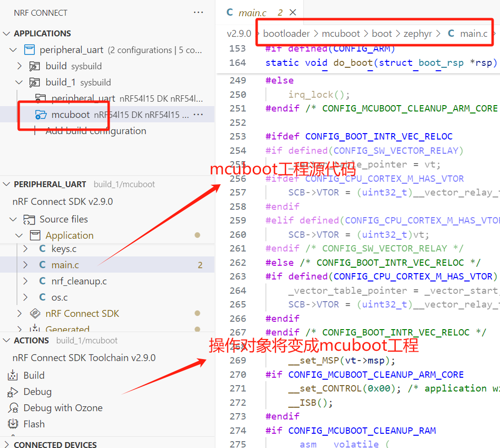Image resolution: width=500 pixels, height=448 pixels.
Task: Click the Application group icon
Action: 35,235
